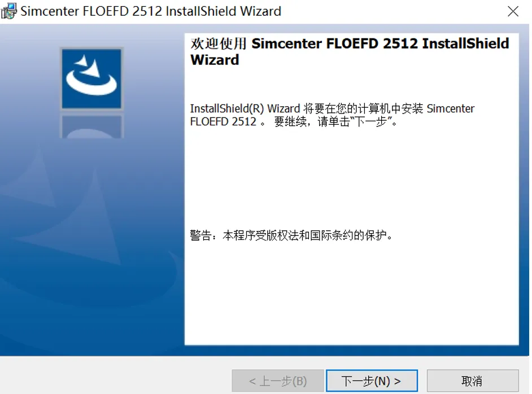The width and height of the screenshot is (532, 394).
Task: Click the empty white area below the warning
Action: point(351,292)
